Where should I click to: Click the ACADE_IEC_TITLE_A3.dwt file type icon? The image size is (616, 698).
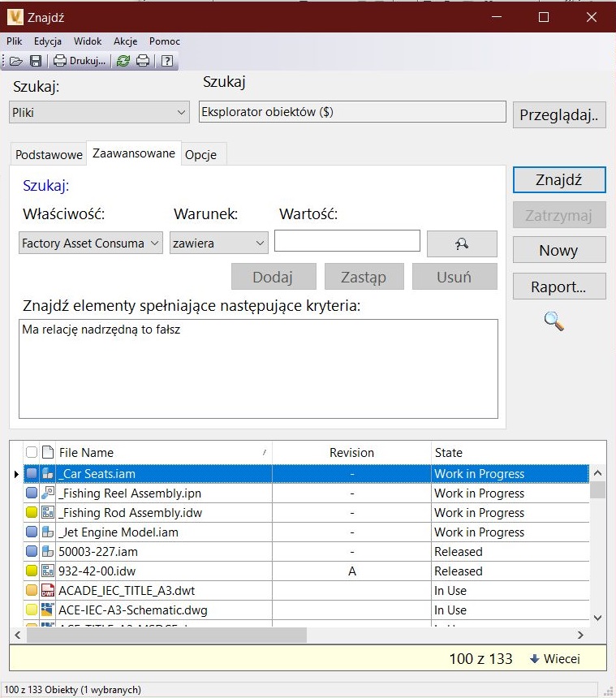click(x=48, y=591)
